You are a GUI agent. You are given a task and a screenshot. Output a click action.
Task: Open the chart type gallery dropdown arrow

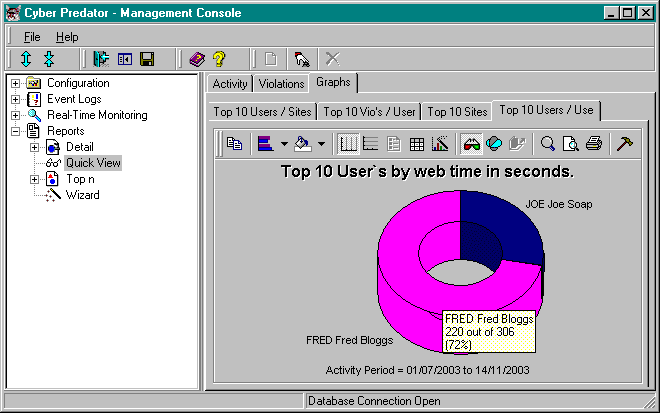coord(284,144)
